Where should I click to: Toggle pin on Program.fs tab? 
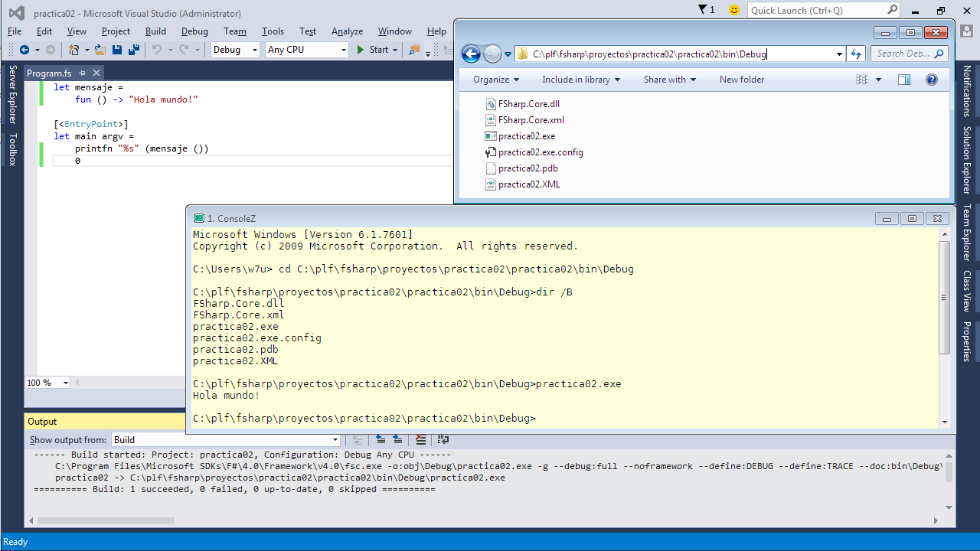[82, 73]
